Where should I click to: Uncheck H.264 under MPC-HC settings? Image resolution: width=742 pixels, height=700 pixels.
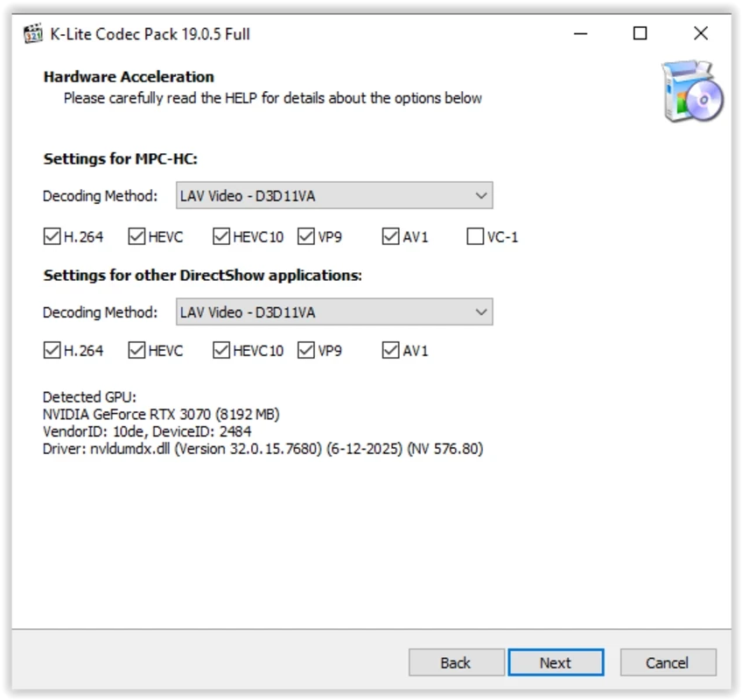(x=52, y=236)
